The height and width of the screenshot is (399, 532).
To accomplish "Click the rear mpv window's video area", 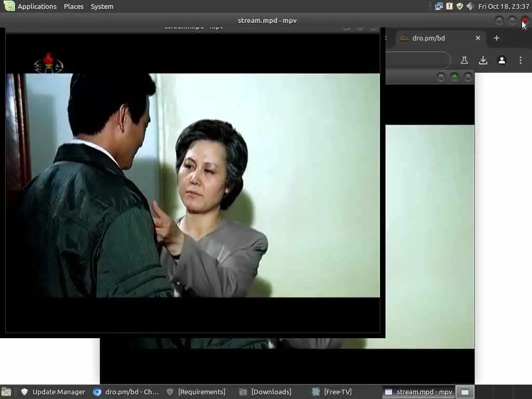I will (x=430, y=236).
